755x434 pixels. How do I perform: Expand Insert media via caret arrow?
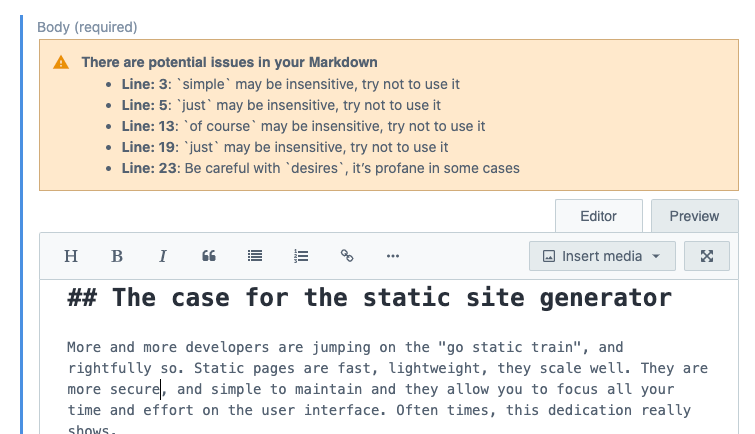(656, 256)
